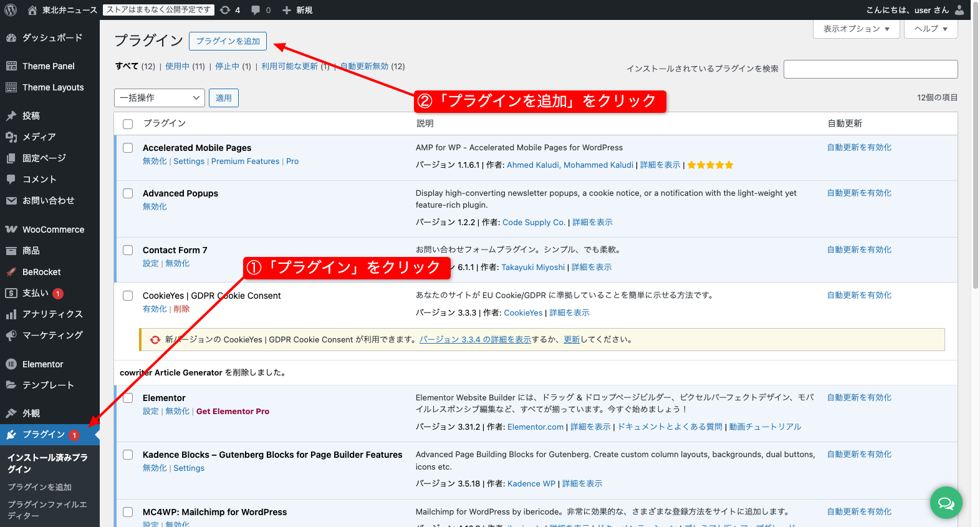The width and height of the screenshot is (980, 527).
Task: Click プラグインを追加 button beside the title
Action: [x=228, y=41]
